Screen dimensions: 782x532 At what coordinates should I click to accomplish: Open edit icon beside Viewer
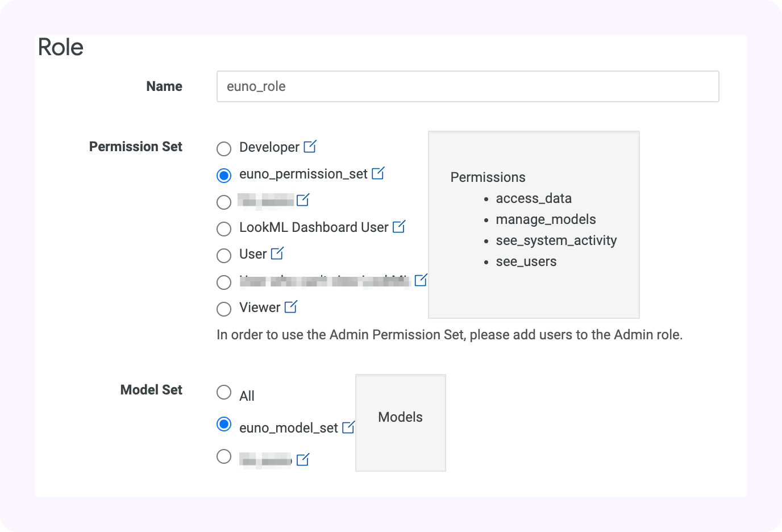[290, 307]
